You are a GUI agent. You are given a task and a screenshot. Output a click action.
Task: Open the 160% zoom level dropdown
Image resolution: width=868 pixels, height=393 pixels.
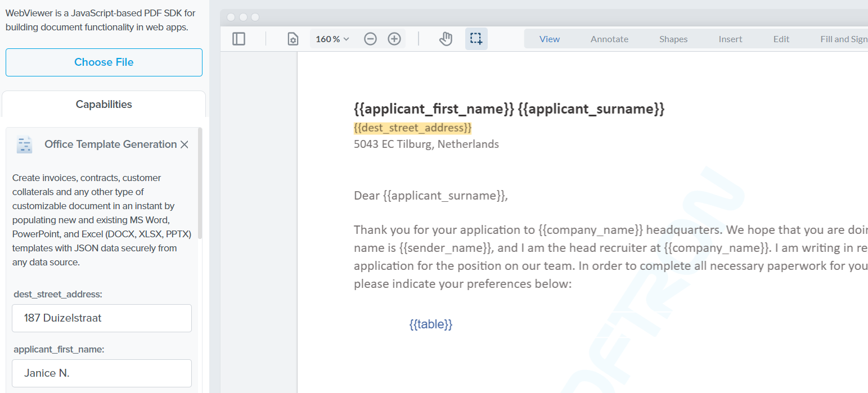click(331, 38)
